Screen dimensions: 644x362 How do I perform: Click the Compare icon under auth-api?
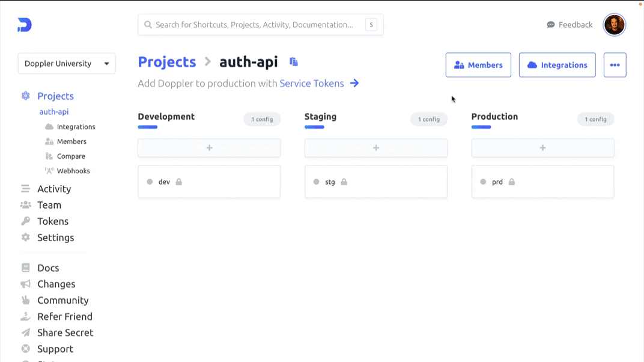click(50, 156)
